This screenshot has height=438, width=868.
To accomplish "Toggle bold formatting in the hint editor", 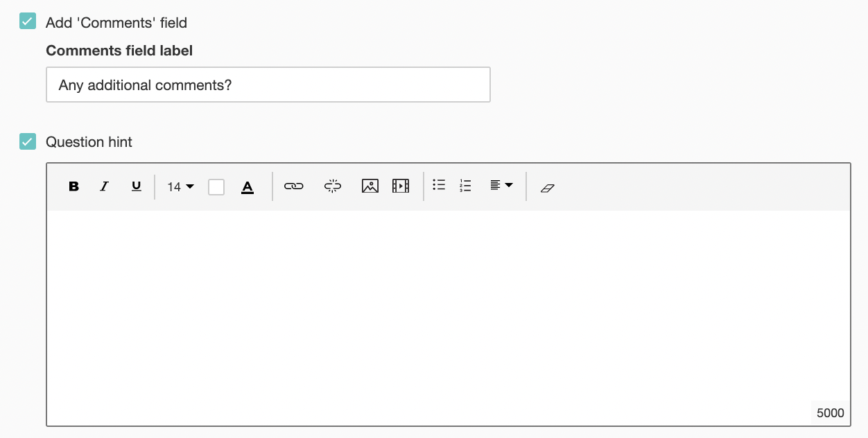I will click(74, 186).
